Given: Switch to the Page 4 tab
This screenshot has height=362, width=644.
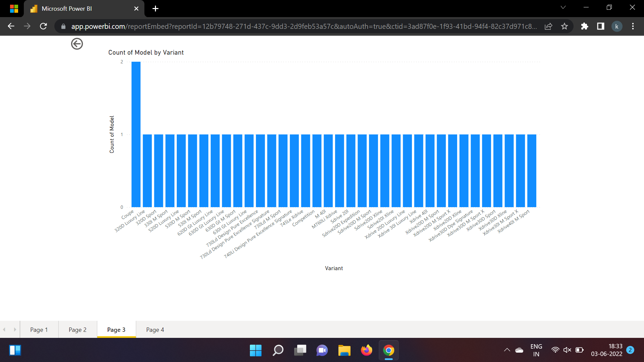Looking at the screenshot, I should (x=155, y=329).
